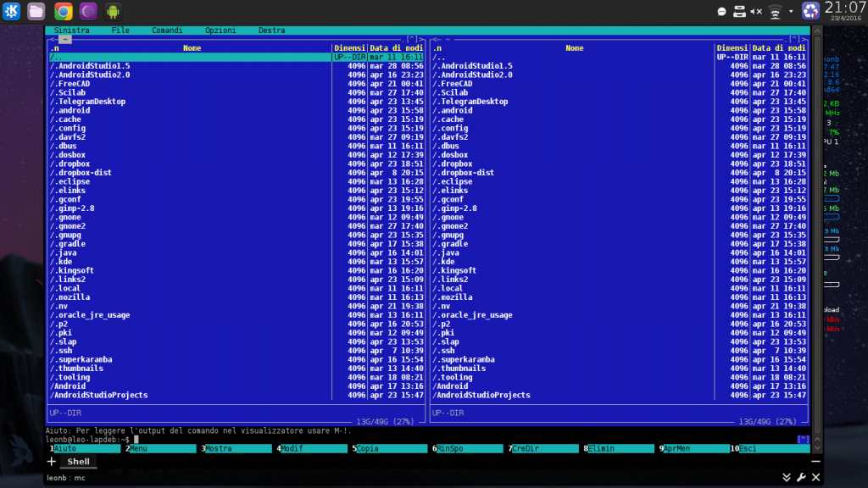The height and width of the screenshot is (488, 868).
Task: Select the Shell tab at the bottom
Action: pos(78,462)
